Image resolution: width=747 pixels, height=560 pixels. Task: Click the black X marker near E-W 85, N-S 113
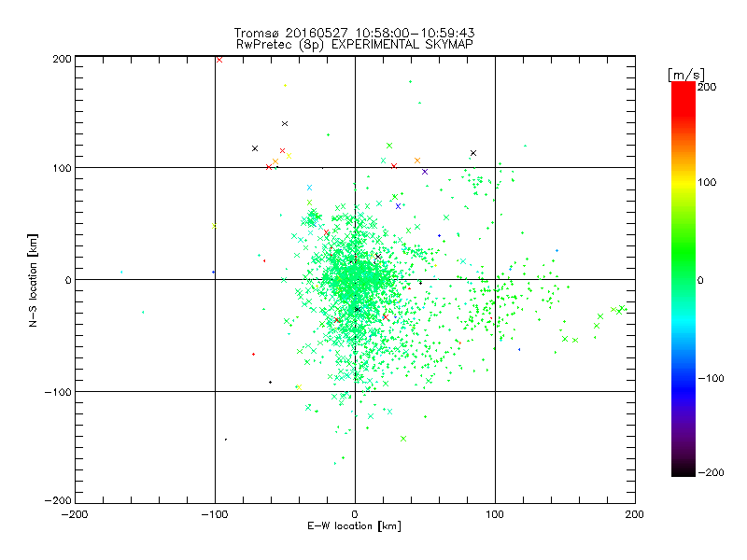pyautogui.click(x=473, y=153)
